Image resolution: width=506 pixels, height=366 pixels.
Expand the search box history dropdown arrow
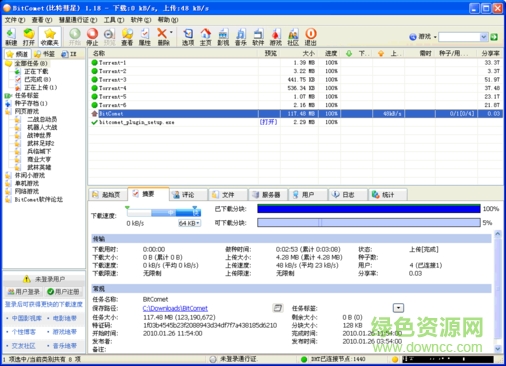point(484,37)
